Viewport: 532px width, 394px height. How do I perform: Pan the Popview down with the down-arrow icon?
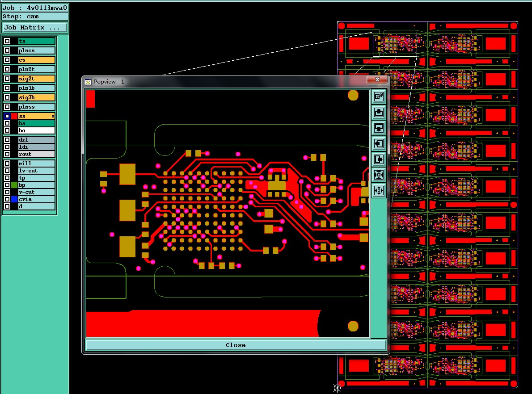tap(379, 128)
